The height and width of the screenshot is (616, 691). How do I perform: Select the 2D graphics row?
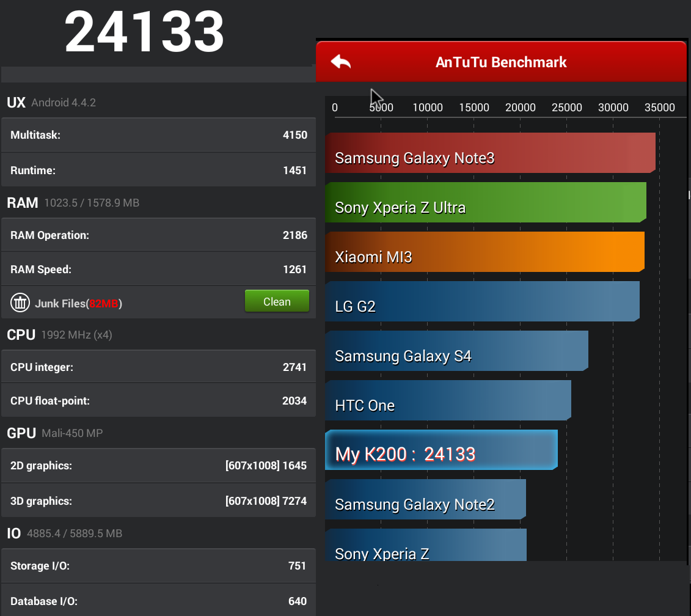point(159,466)
